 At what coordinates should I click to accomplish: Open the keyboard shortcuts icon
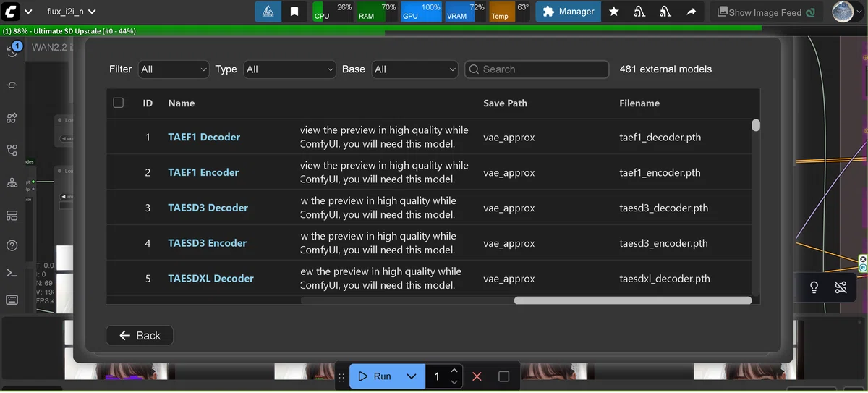(12, 300)
